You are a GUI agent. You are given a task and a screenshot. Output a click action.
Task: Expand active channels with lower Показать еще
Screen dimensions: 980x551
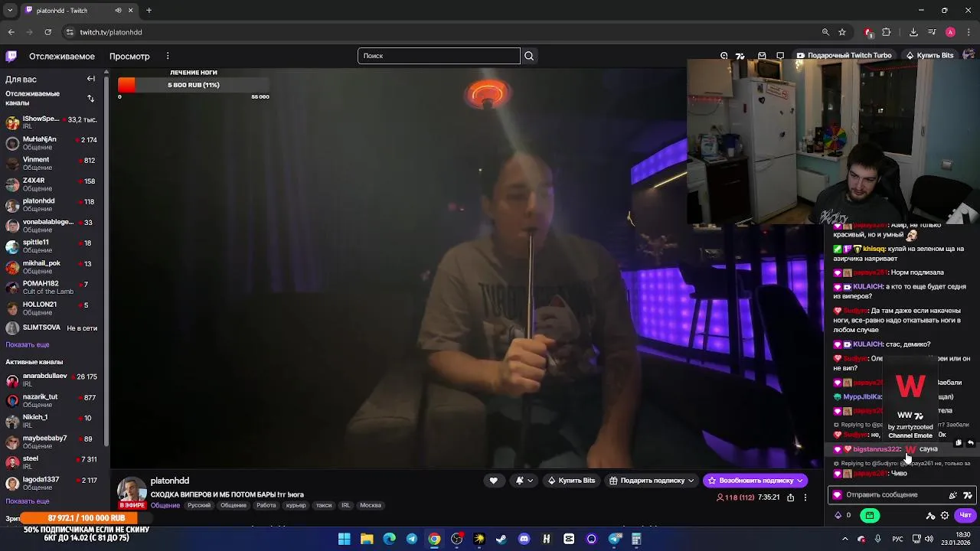28,501
